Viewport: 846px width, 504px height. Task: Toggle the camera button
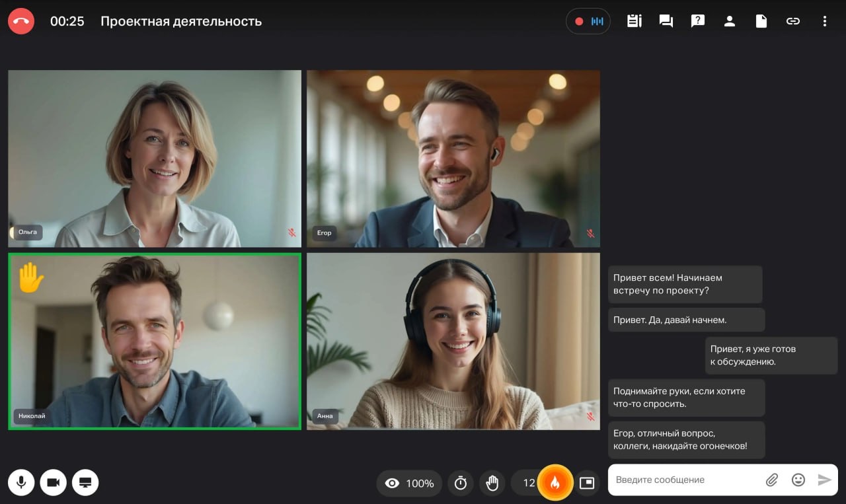pyautogui.click(x=54, y=483)
